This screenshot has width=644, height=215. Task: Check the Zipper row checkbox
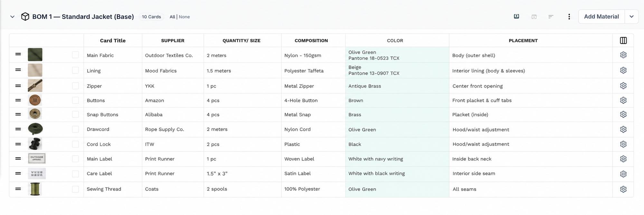(x=75, y=86)
